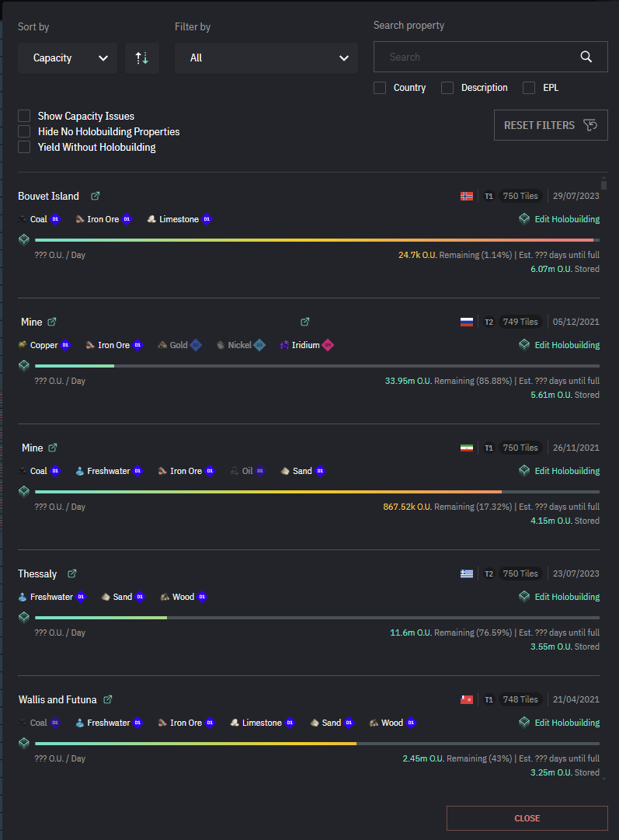Enable the Country search checkbox

pyautogui.click(x=380, y=88)
